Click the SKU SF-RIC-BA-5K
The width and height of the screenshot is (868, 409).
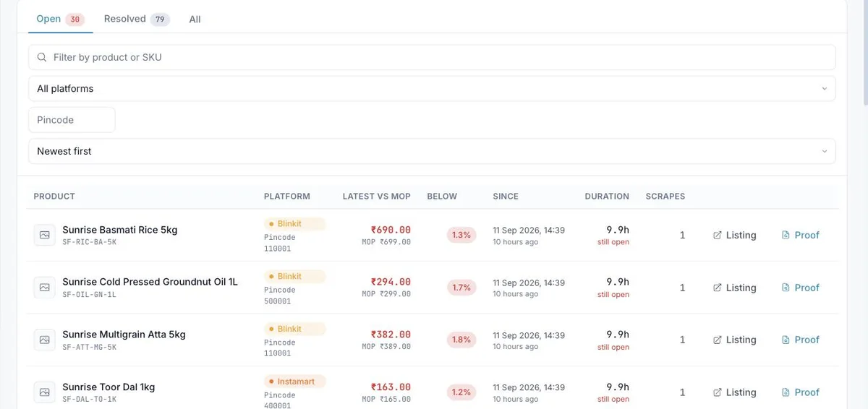(90, 242)
